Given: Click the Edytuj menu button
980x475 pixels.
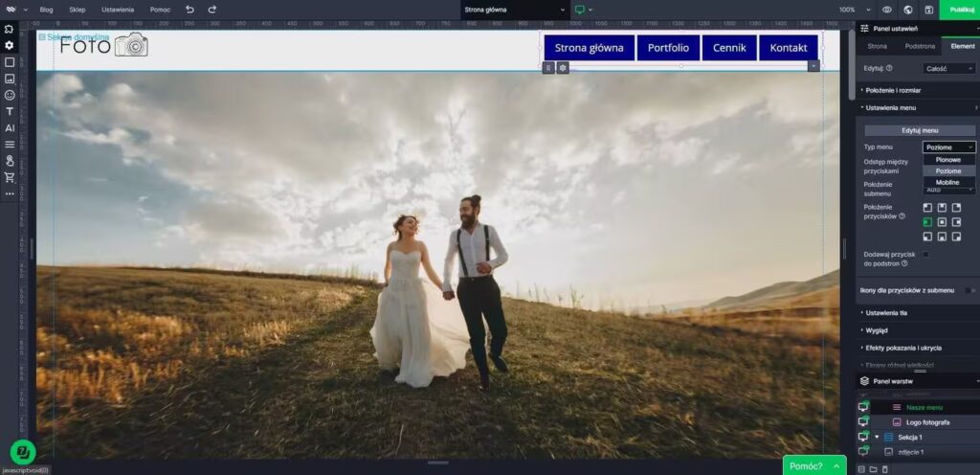Looking at the screenshot, I should pos(920,130).
